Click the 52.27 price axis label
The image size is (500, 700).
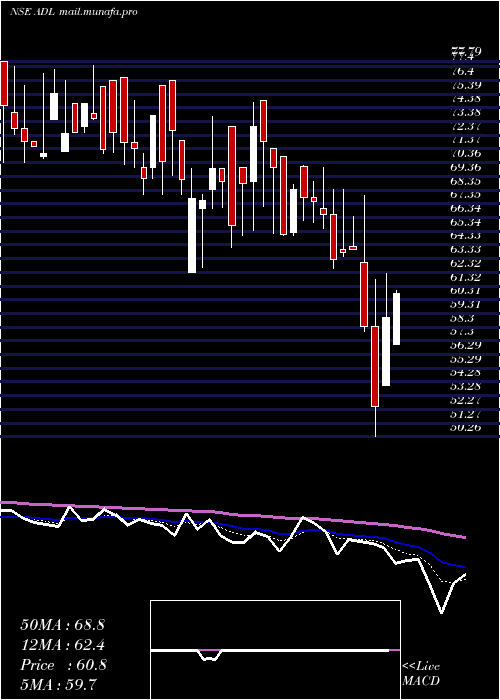pos(465,400)
